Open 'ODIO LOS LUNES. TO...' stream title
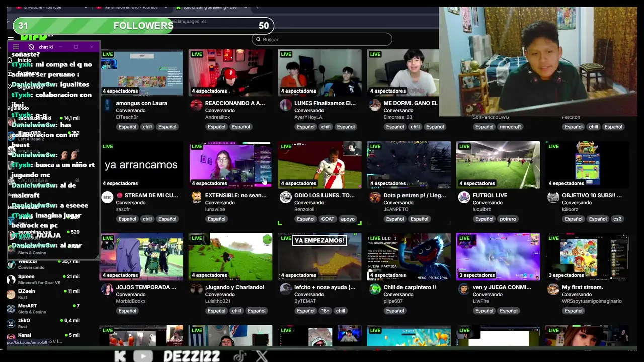 pos(325,195)
